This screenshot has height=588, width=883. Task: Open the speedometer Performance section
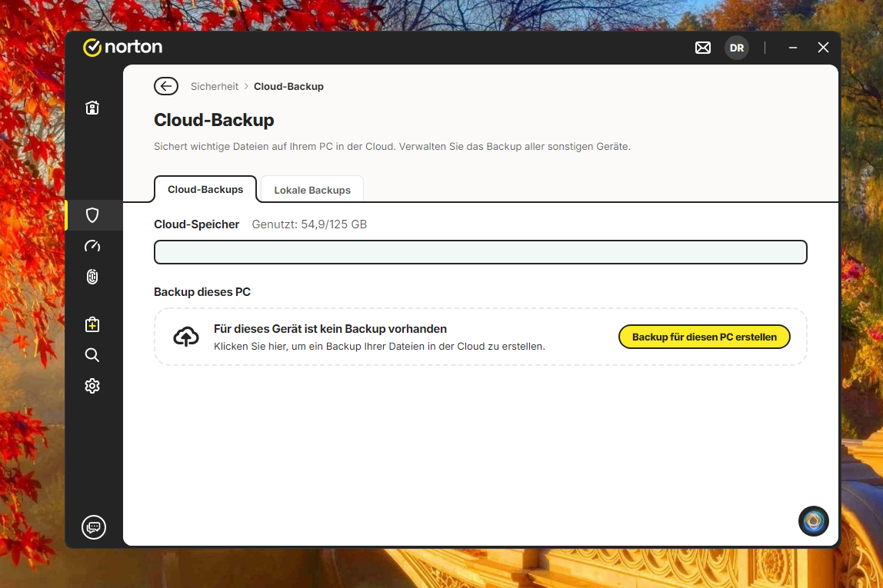(92, 246)
